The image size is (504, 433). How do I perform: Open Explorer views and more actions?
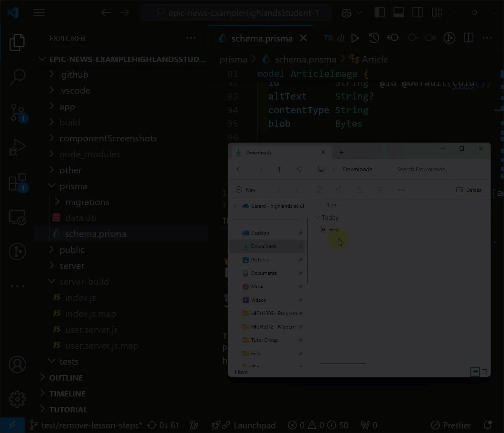(191, 38)
